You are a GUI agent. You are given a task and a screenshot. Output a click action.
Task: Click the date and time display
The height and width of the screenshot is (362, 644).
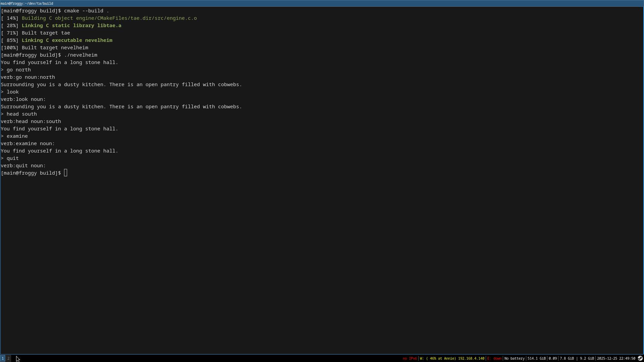pyautogui.click(x=616, y=358)
